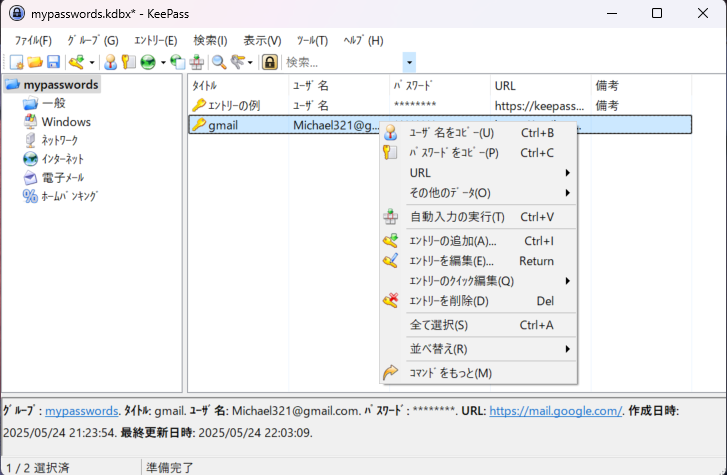Expand エントリーのクイック編集(Q) submenu
Screen dimensions: 727x475
[478, 281]
